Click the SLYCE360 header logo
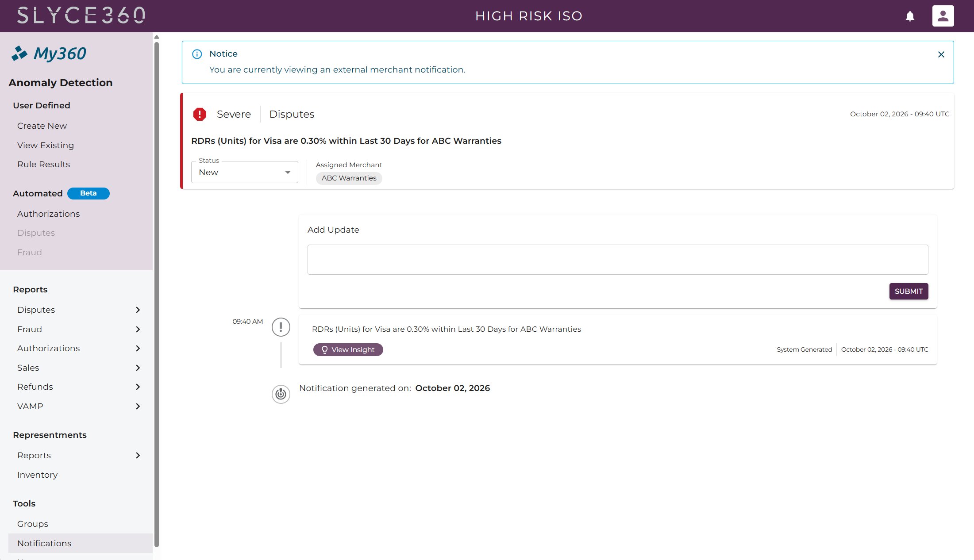 coord(81,15)
